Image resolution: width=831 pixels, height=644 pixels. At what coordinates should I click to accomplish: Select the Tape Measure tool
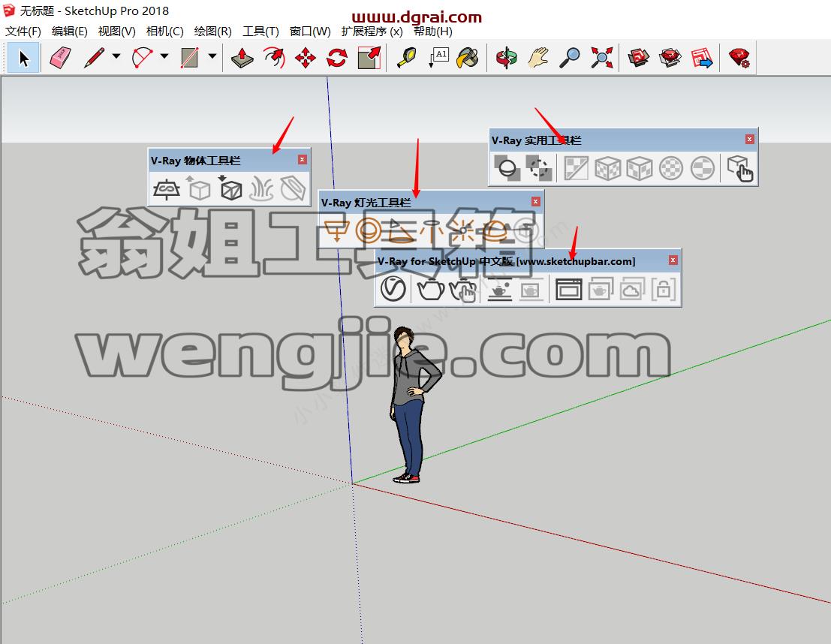(x=406, y=58)
